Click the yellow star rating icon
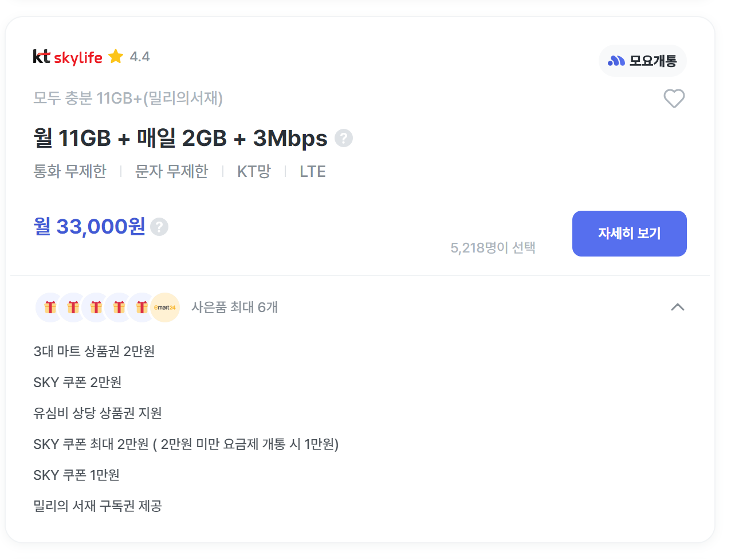This screenshot has width=731, height=560. (x=116, y=56)
